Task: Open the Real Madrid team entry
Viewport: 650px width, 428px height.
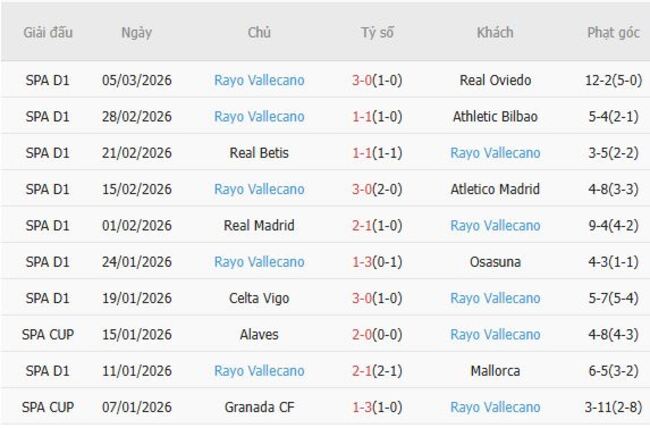Action: coord(259,225)
